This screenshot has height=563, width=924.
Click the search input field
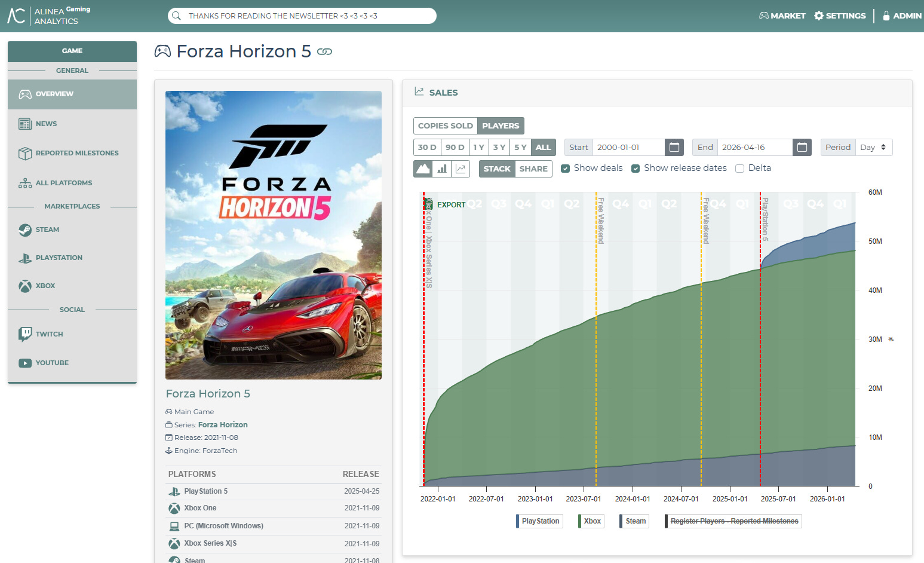point(302,16)
